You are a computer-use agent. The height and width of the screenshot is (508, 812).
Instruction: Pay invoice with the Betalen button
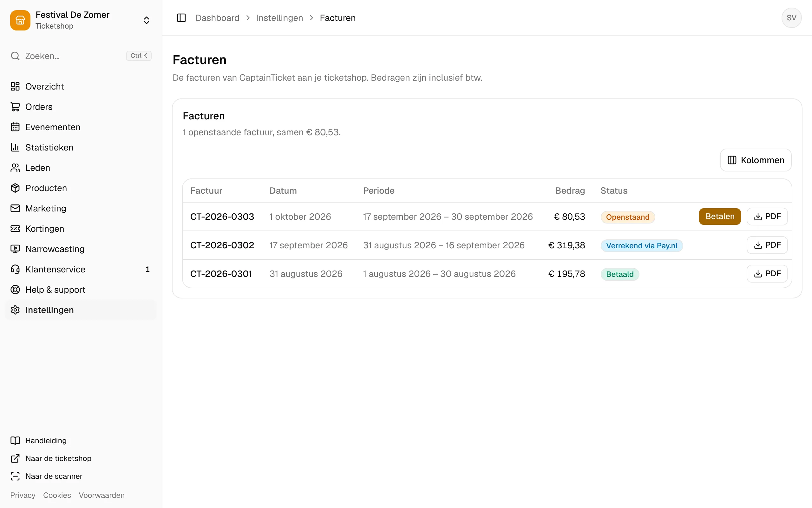pos(720,216)
